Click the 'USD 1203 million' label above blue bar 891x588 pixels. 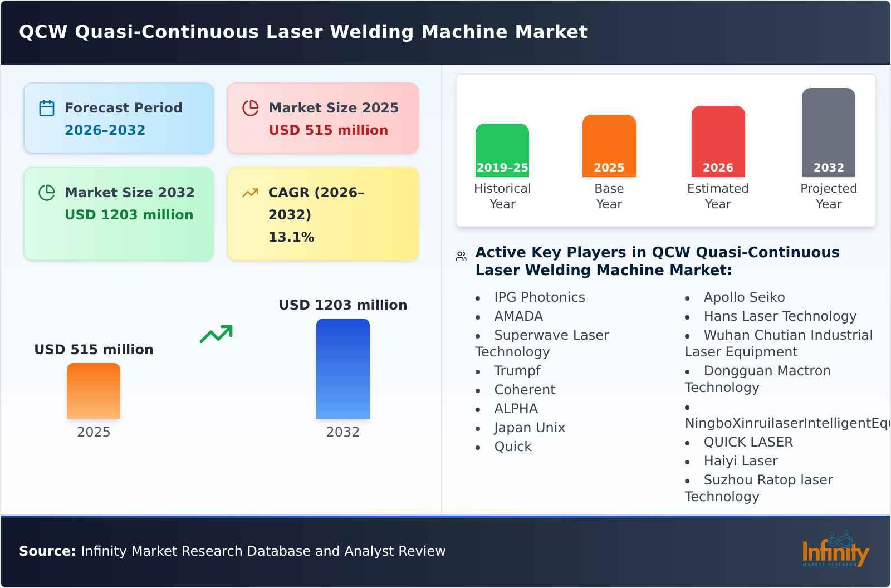(343, 305)
